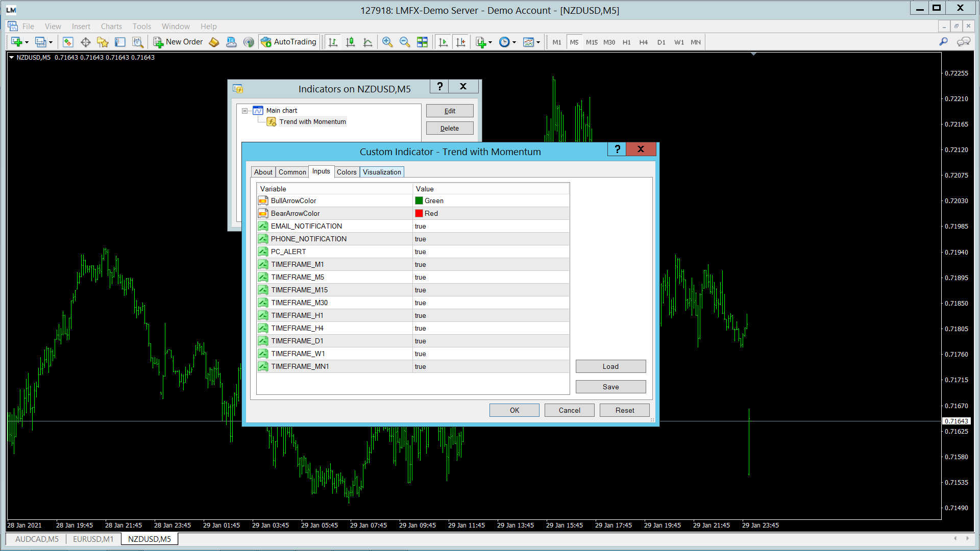Click the green BullArrowColor swatch
Screen dimensions: 980x551
(x=419, y=201)
